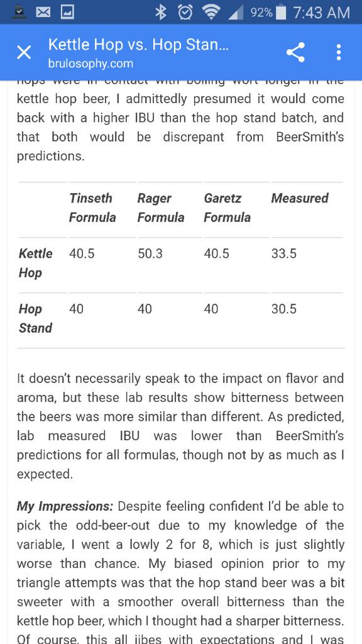The width and height of the screenshot is (362, 644).
Task: Tap the cellular signal icon
Action: point(236,13)
